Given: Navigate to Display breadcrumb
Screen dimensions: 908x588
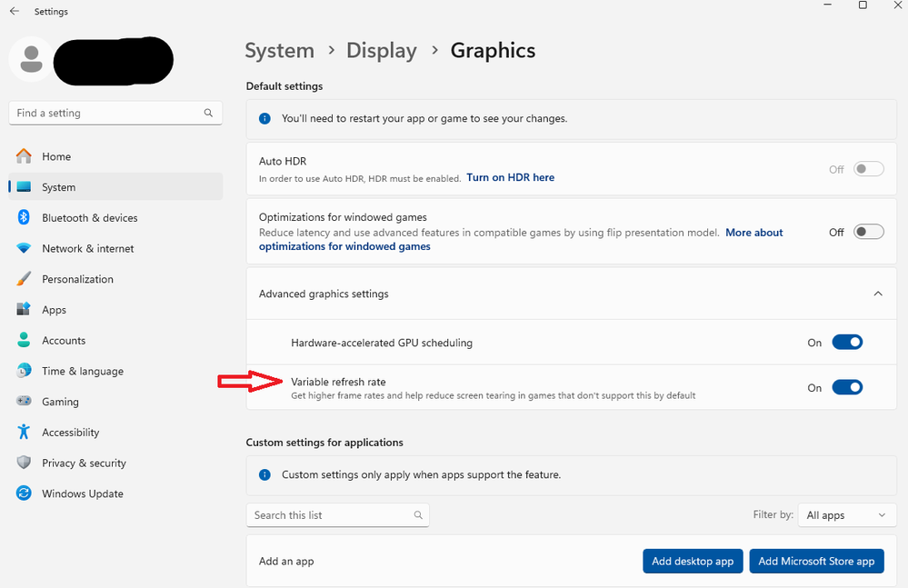Looking at the screenshot, I should tap(381, 51).
